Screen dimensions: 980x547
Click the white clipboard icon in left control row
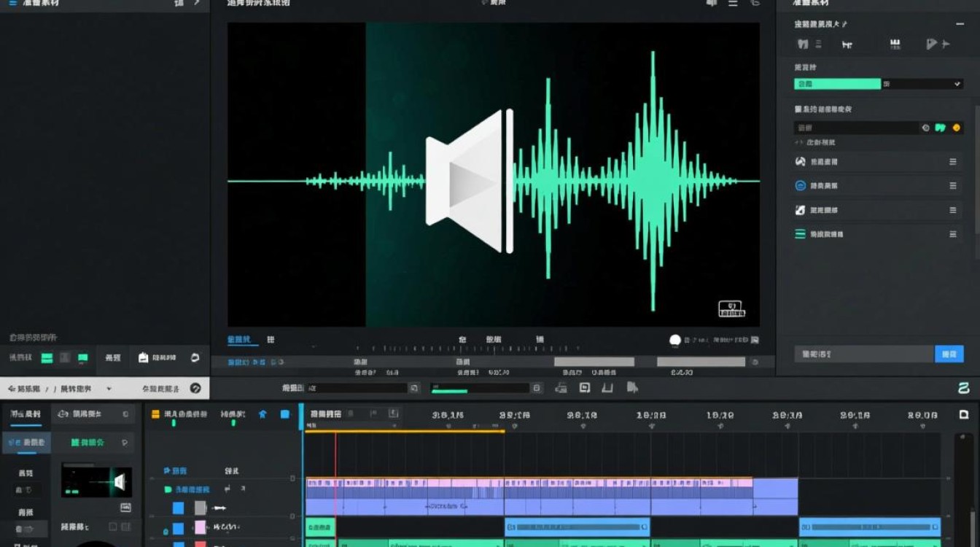pyautogui.click(x=143, y=357)
